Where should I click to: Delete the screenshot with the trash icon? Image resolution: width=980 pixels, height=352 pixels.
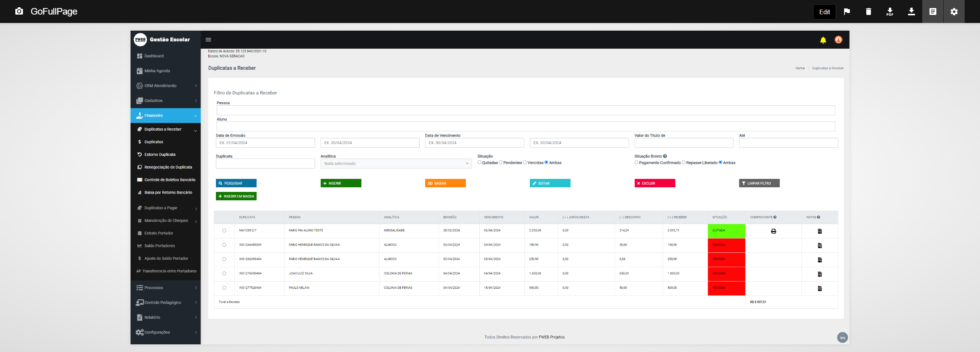click(868, 11)
